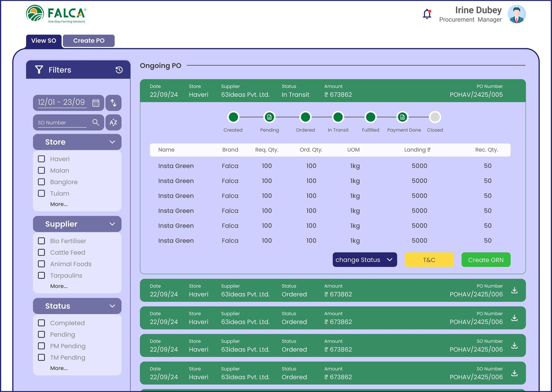Click the In Transit stage circle
The height and width of the screenshot is (392, 552).
(338, 117)
